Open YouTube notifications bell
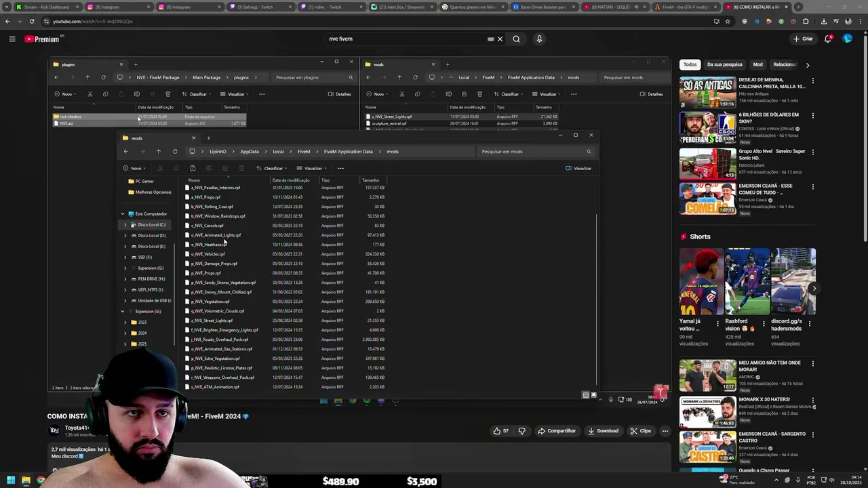Screen dimensions: 868x488 (828, 39)
